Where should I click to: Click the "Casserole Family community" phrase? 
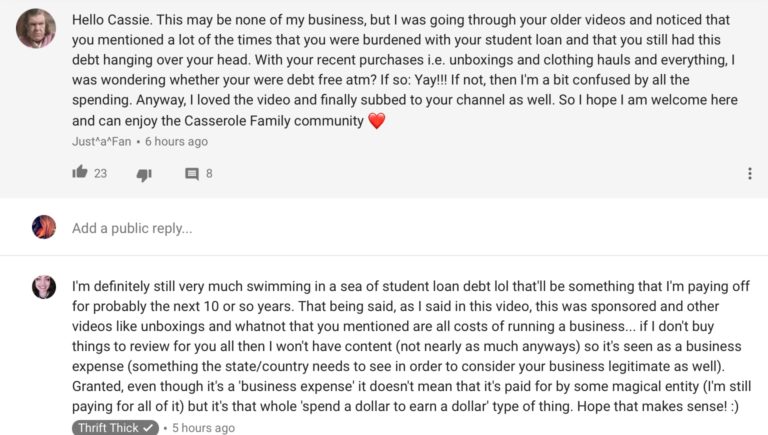click(x=269, y=121)
